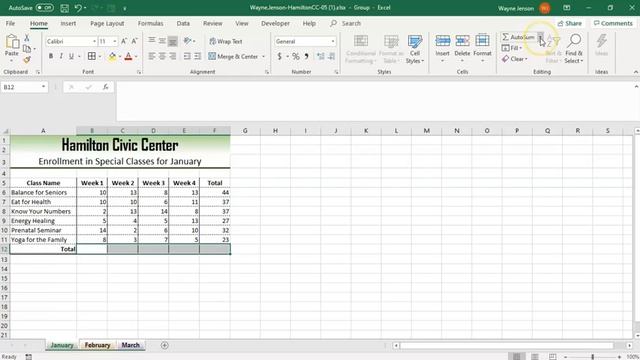This screenshot has width=640, height=360.
Task: Open the February sheet tab
Action: tap(98, 345)
